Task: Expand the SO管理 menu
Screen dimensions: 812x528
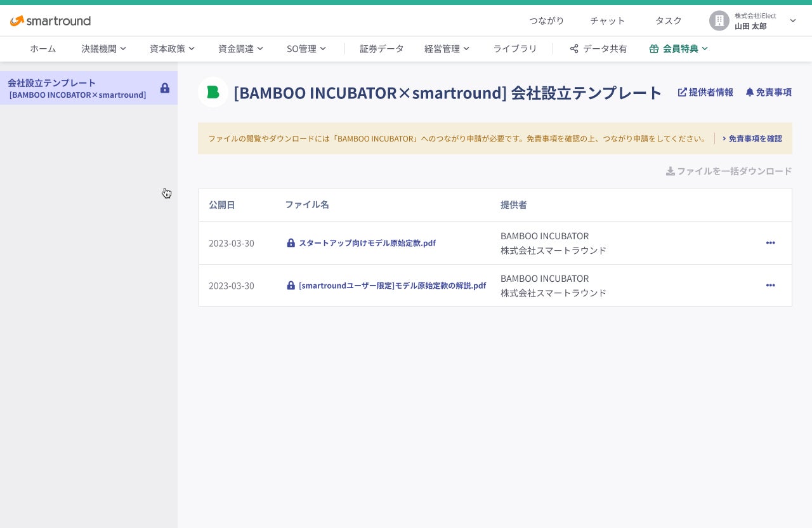Action: (x=306, y=49)
